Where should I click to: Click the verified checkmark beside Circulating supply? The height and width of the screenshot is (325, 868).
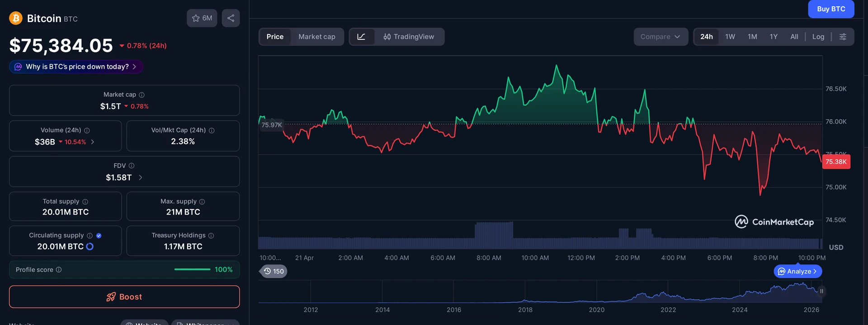[99, 235]
